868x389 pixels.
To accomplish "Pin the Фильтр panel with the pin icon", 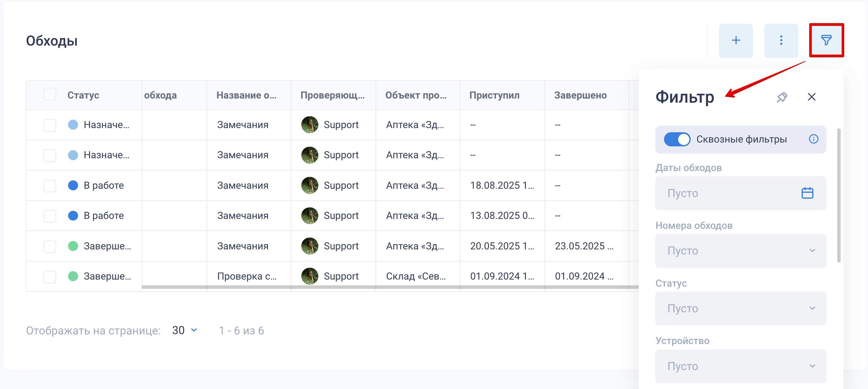I will 782,97.
